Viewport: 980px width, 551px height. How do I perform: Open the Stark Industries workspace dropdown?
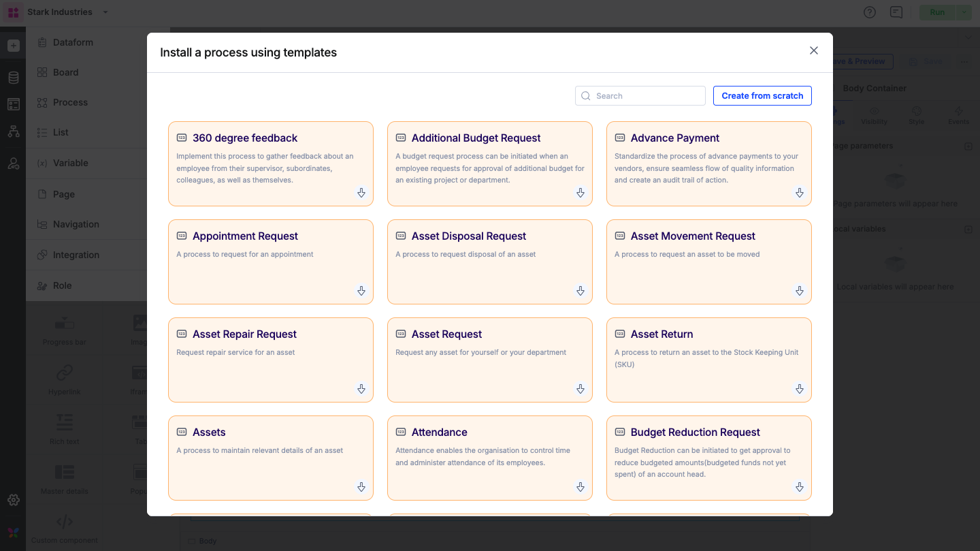coord(105,12)
